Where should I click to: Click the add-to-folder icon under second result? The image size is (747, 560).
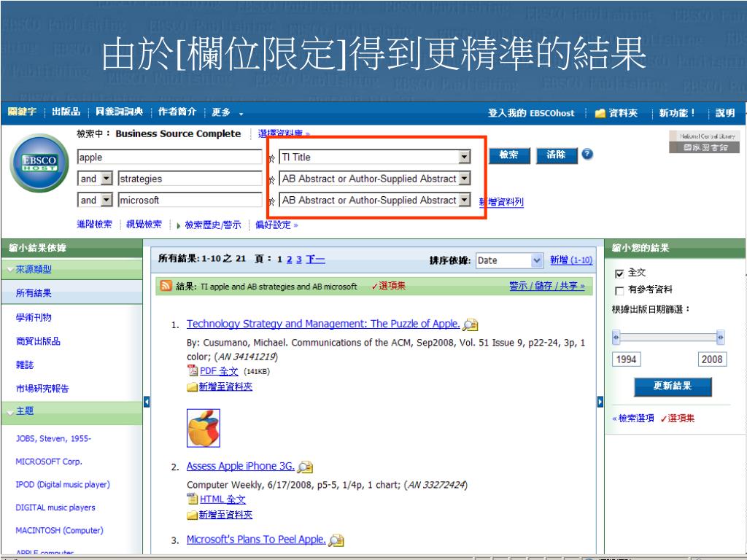193,515
